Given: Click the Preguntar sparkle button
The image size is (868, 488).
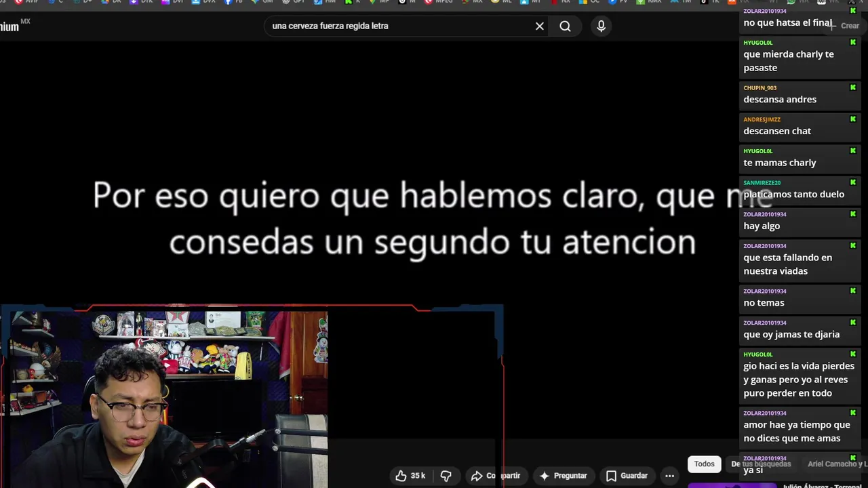Looking at the screenshot, I should (563, 476).
